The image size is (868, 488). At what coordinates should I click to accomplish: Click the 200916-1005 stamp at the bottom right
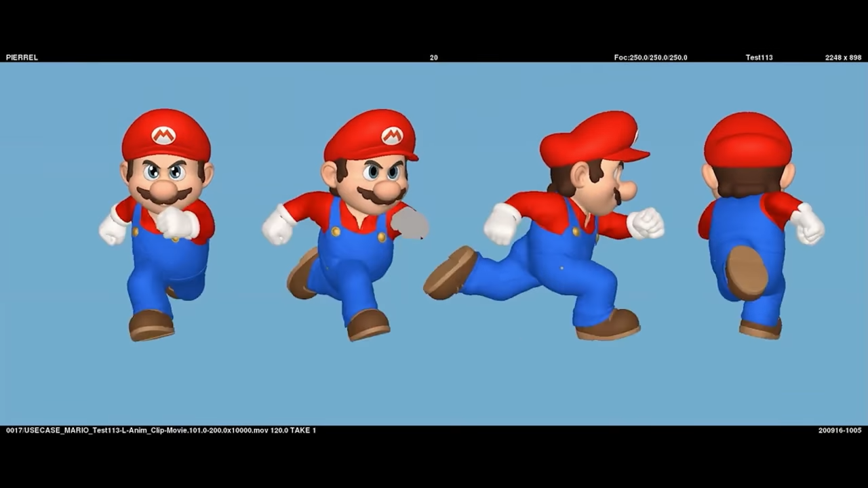pos(840,430)
